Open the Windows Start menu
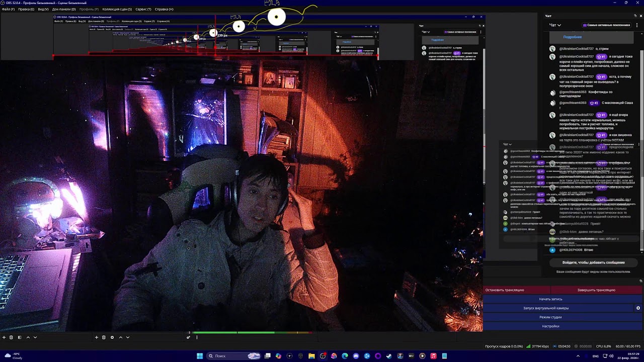Screen dimensions: 644x362 (200, 356)
